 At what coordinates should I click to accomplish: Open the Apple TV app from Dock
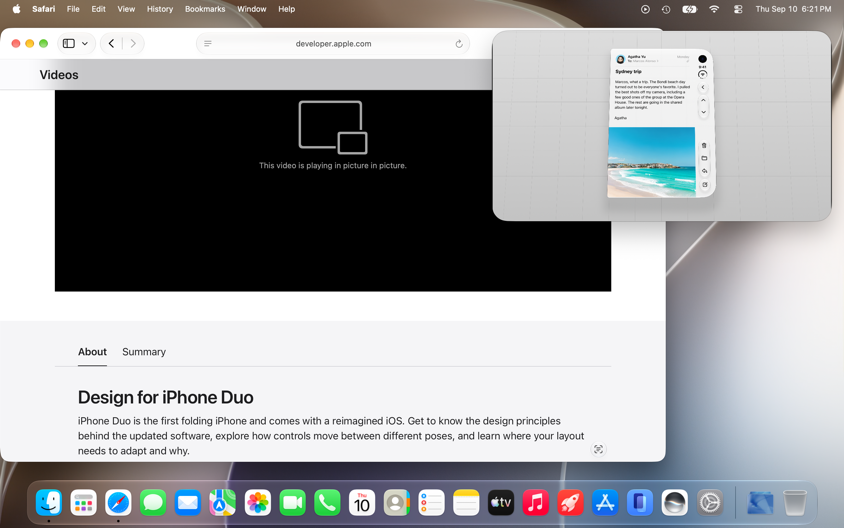(501, 503)
